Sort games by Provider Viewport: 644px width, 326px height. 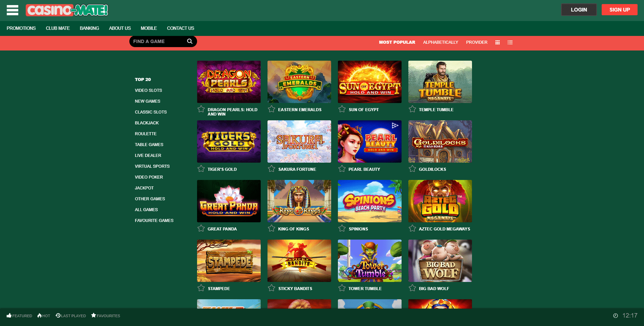pyautogui.click(x=476, y=42)
